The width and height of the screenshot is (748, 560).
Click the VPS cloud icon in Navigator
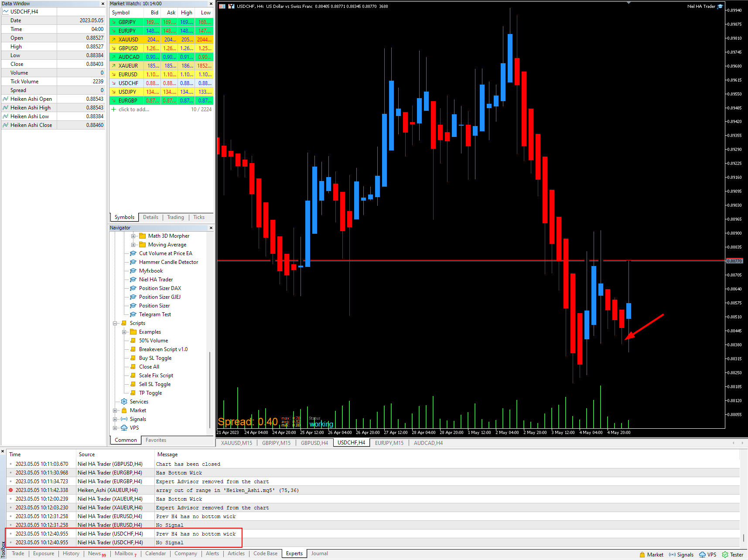[124, 428]
